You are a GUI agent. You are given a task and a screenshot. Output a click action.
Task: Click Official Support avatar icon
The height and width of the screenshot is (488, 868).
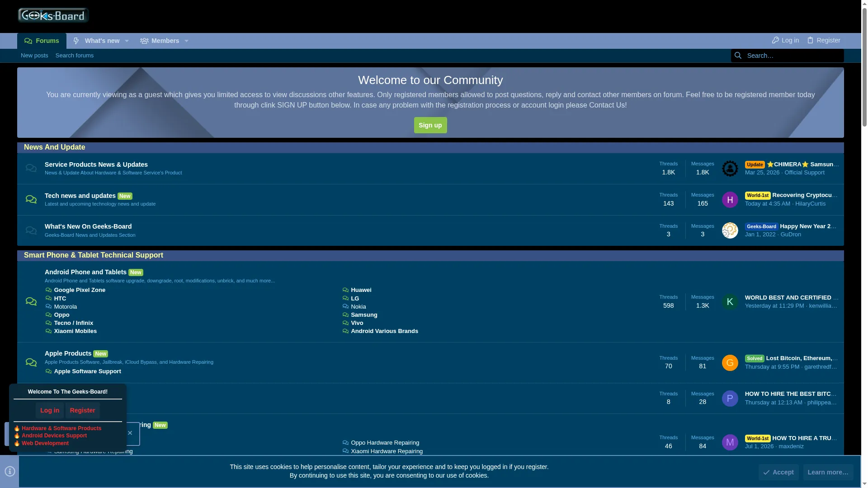730,169
